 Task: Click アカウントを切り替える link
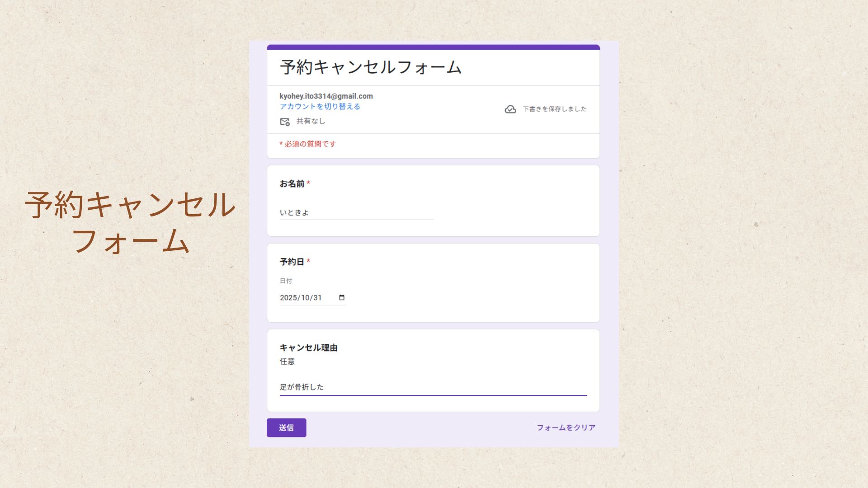point(320,107)
